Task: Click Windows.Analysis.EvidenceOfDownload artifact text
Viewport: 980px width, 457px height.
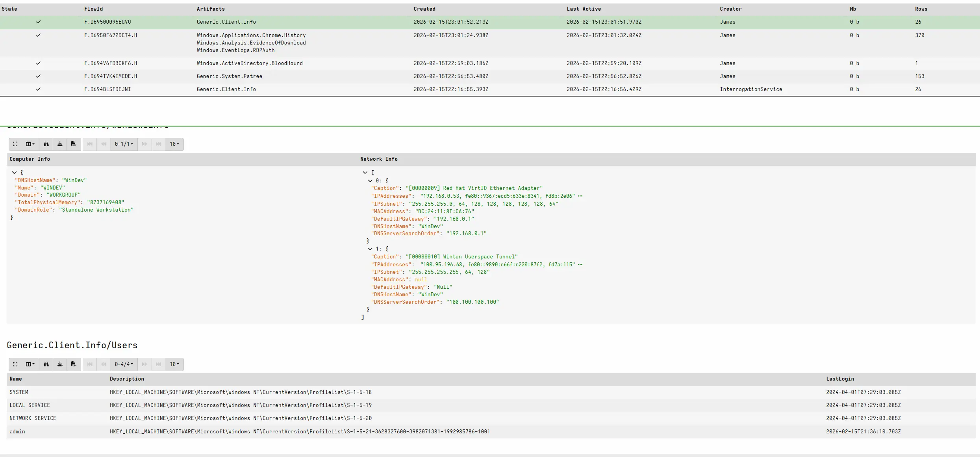Action: pos(251,43)
